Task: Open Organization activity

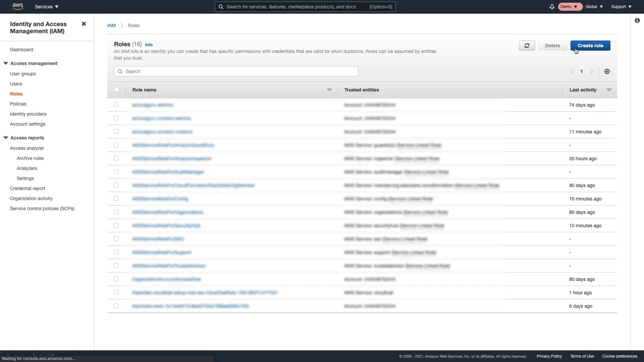Action: (x=31, y=199)
